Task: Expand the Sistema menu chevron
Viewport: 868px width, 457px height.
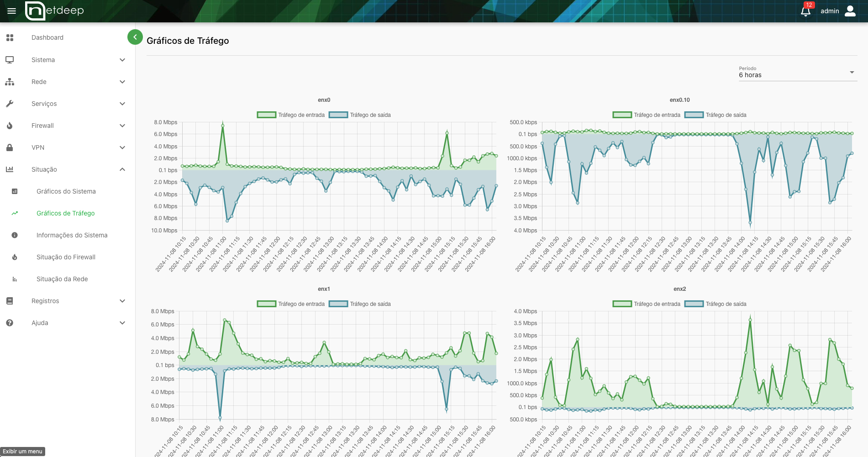Action: coord(122,60)
